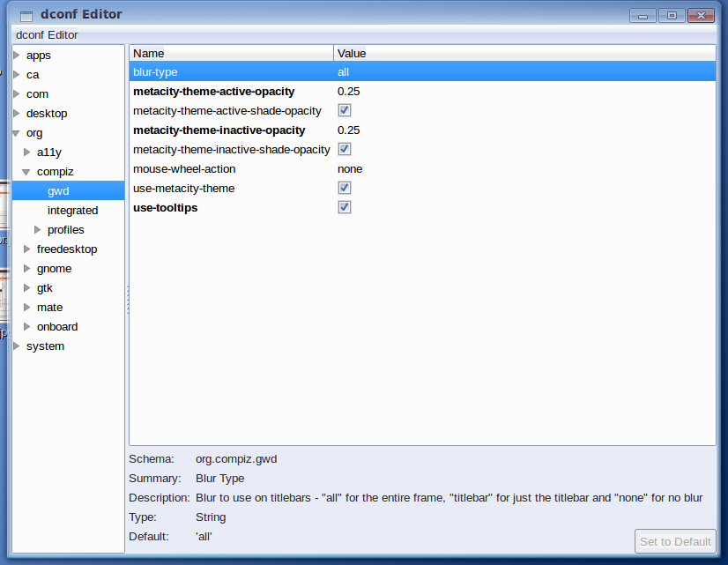
Task: Open the ca tree node
Action: coord(15,74)
